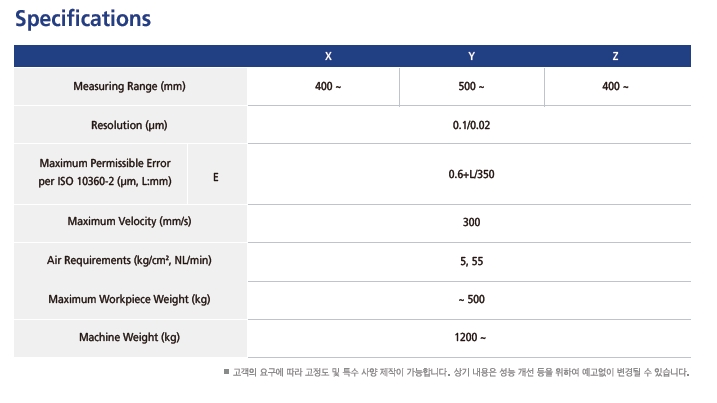
Task: Click the Specifications heading
Action: (83, 19)
